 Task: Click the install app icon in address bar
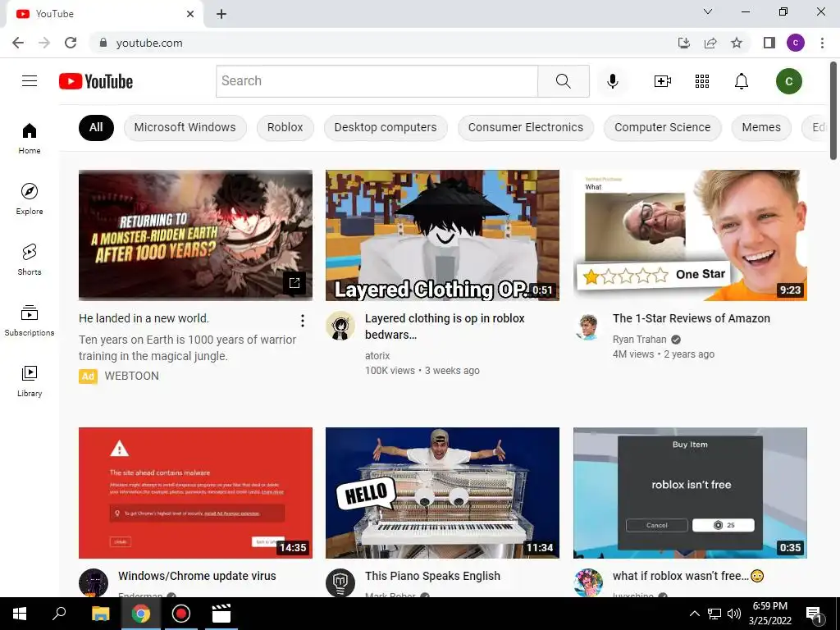684,43
